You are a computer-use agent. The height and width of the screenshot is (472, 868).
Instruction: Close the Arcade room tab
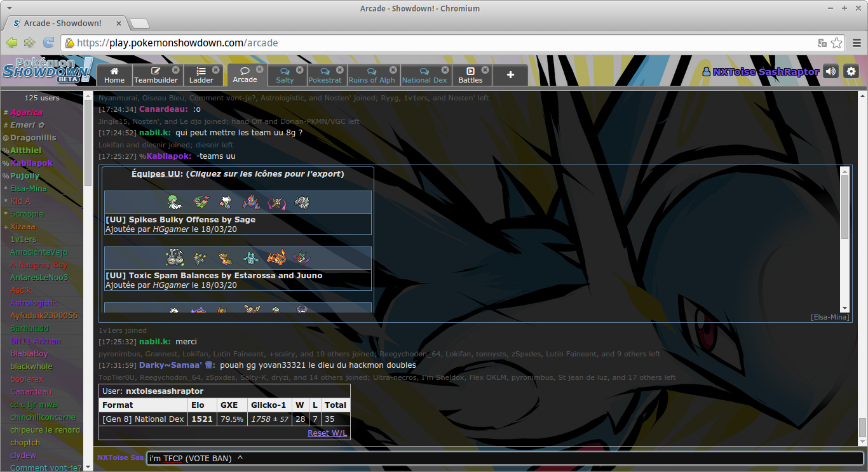[x=259, y=69]
